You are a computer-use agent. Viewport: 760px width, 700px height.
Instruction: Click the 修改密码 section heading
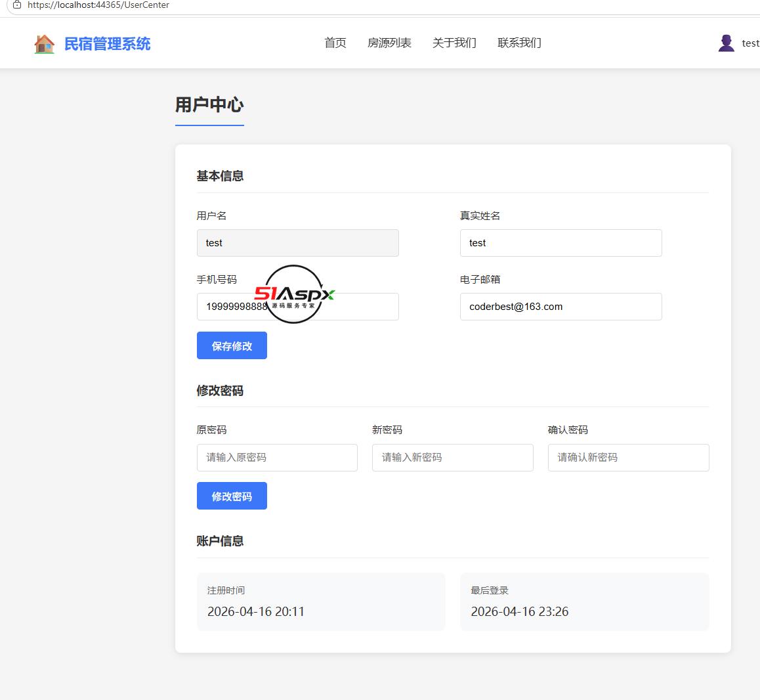click(x=220, y=391)
